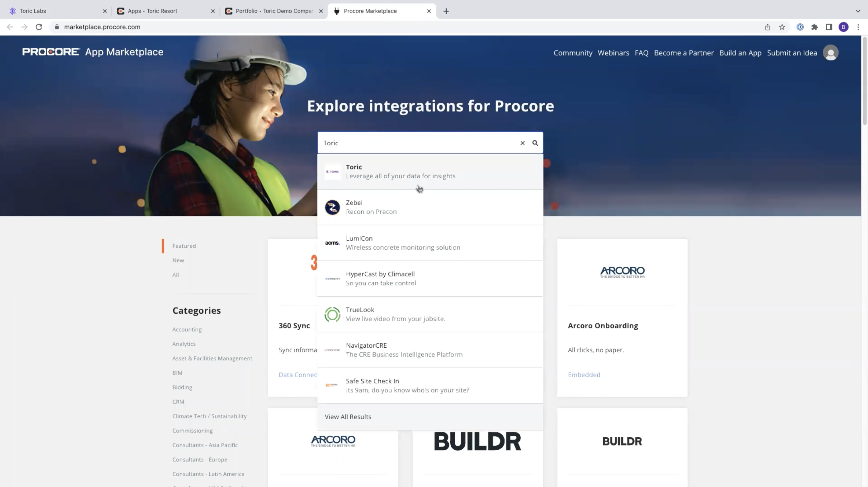Open Build an App link
Viewport: 868px width, 487px height.
(x=740, y=53)
